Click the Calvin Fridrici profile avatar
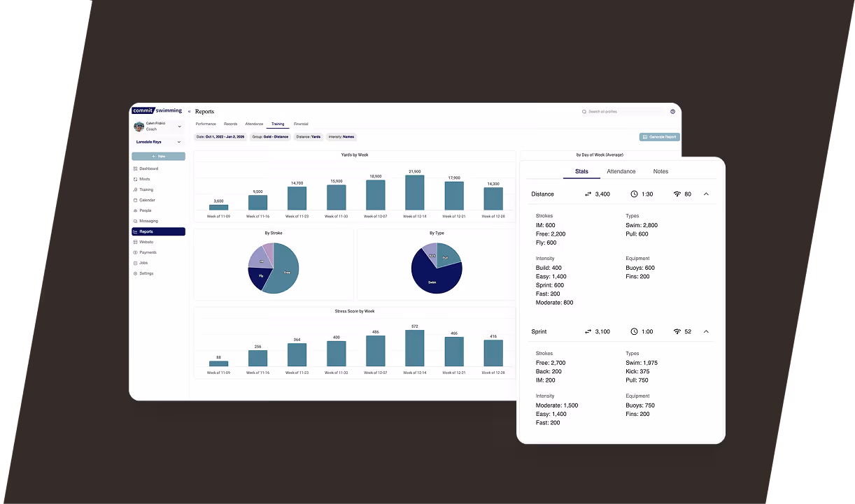 click(139, 127)
